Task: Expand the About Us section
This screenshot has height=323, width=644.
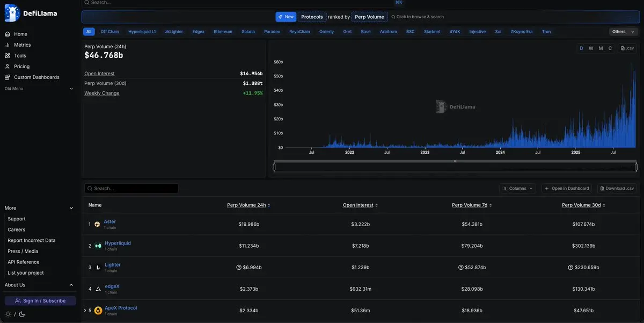Action: 39,285
